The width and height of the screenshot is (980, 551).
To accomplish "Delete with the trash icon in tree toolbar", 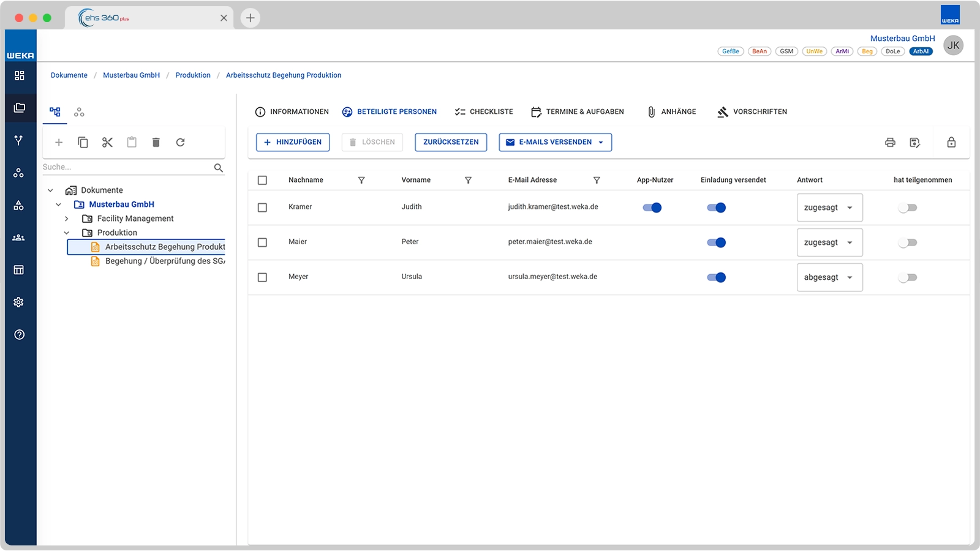I will [156, 143].
